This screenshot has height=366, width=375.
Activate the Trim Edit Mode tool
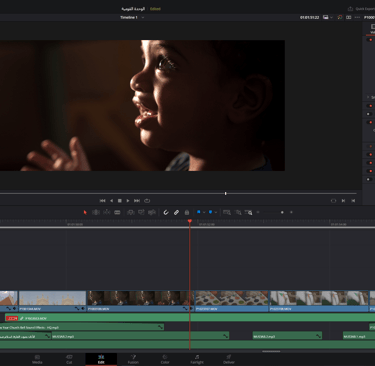(96, 212)
